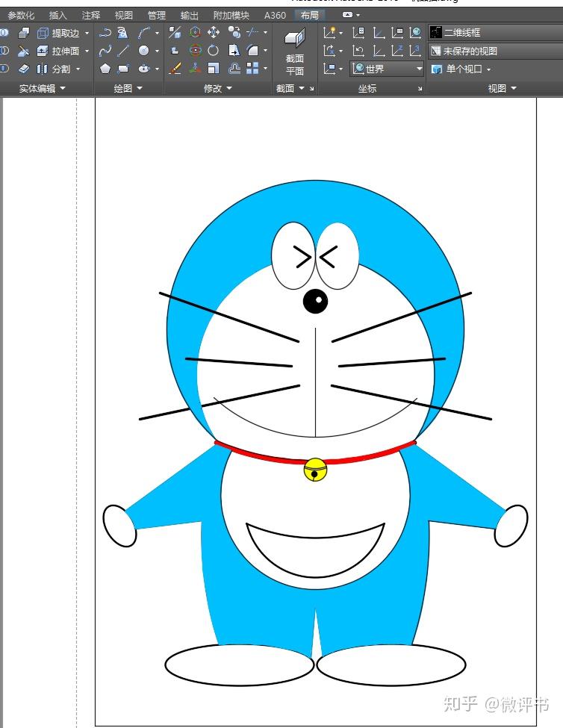This screenshot has width=563, height=728.
Task: Switch to the 注释 ribbon tab
Action: coord(91,16)
